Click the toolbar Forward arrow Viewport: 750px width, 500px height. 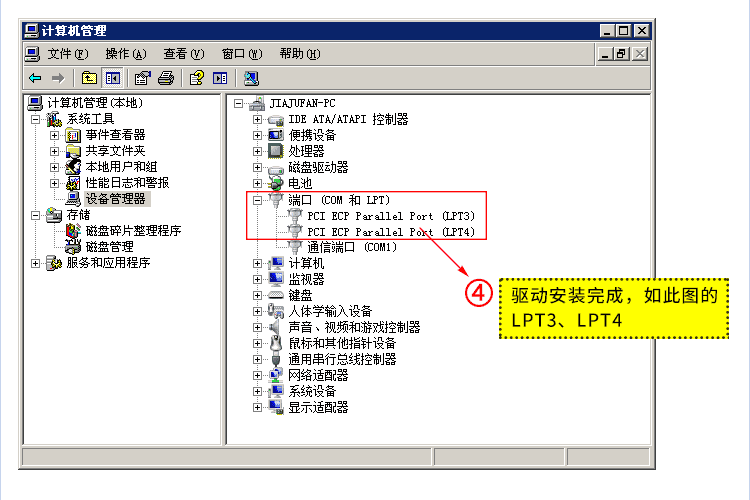coord(58,78)
